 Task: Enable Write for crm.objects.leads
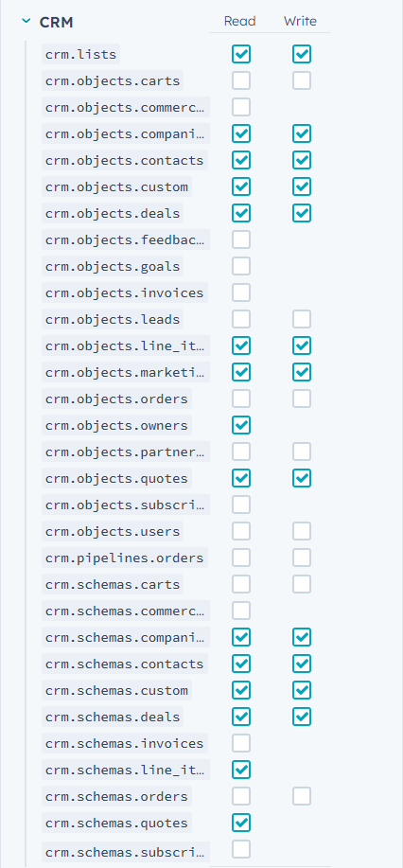[x=302, y=319]
